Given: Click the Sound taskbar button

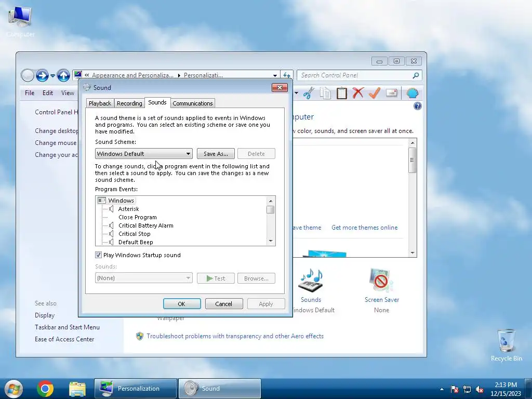Looking at the screenshot, I should (x=220, y=389).
